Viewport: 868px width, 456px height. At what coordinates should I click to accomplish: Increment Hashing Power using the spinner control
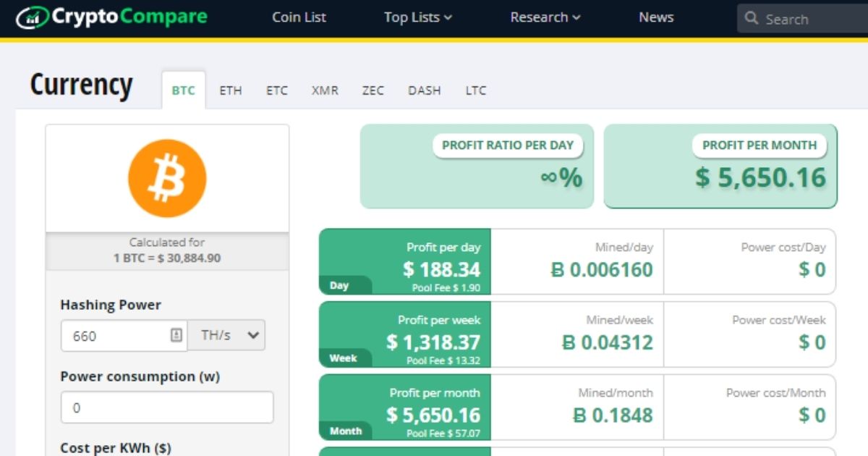(178, 332)
